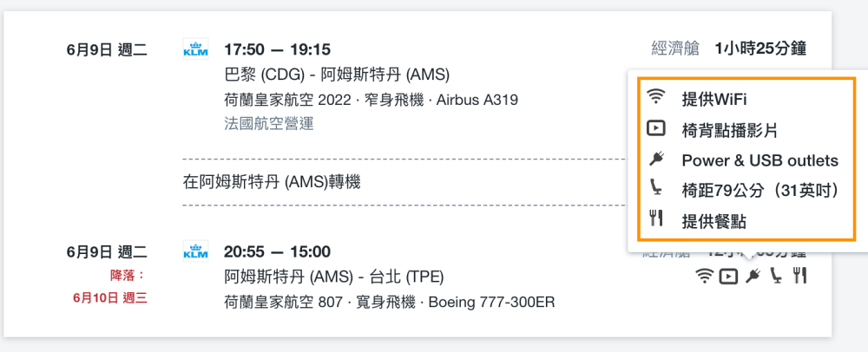The width and height of the screenshot is (868, 352).
Task: Click the WiFi icon in the amenities row
Action: click(x=704, y=275)
